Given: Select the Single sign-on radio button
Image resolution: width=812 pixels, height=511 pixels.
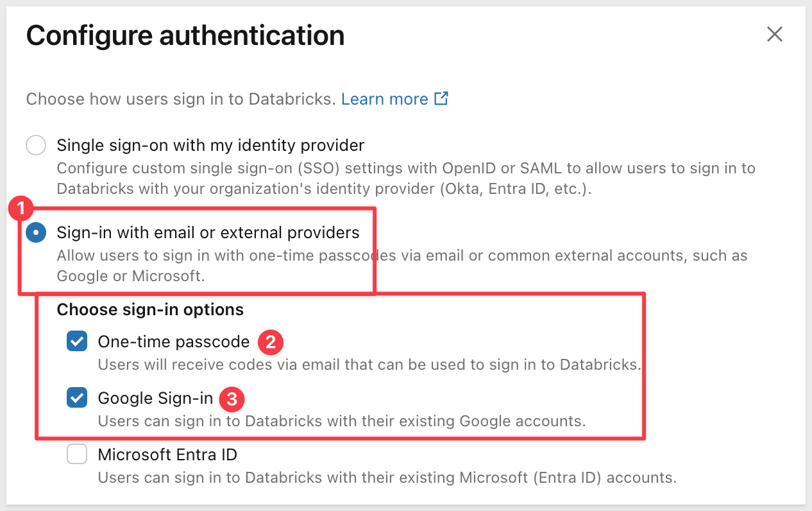Looking at the screenshot, I should (36, 145).
